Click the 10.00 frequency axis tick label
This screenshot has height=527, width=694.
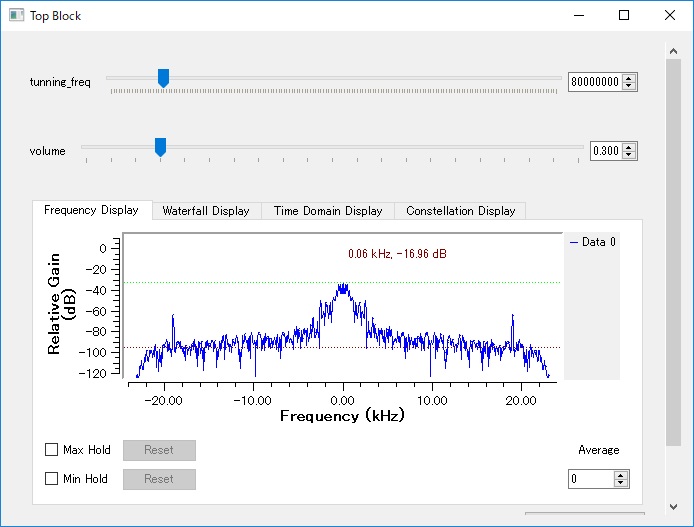432,401
